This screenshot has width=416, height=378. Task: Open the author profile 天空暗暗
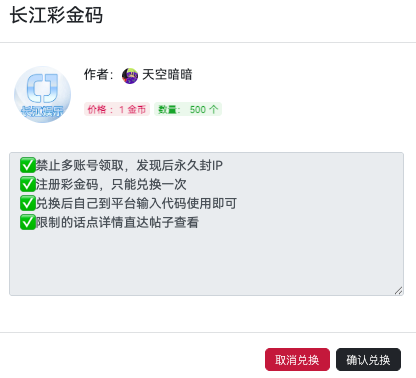tap(167, 74)
